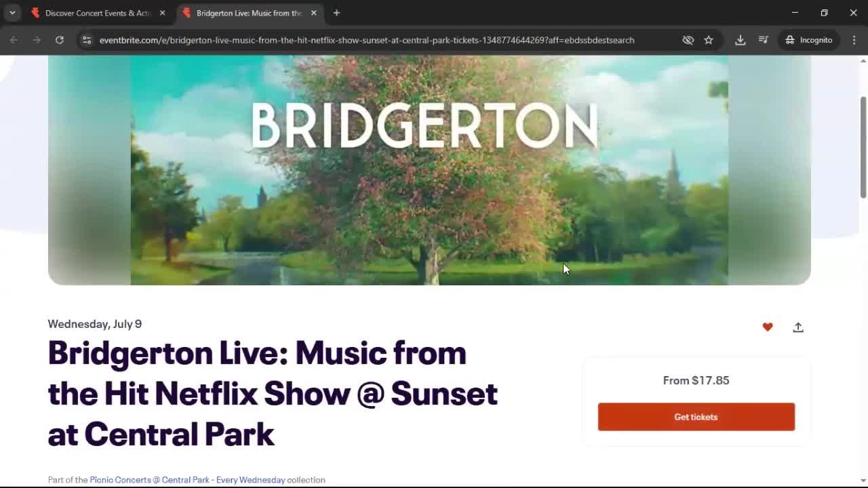This screenshot has width=868, height=488.
Task: Click the Incognito profile indicator
Action: tap(809, 40)
